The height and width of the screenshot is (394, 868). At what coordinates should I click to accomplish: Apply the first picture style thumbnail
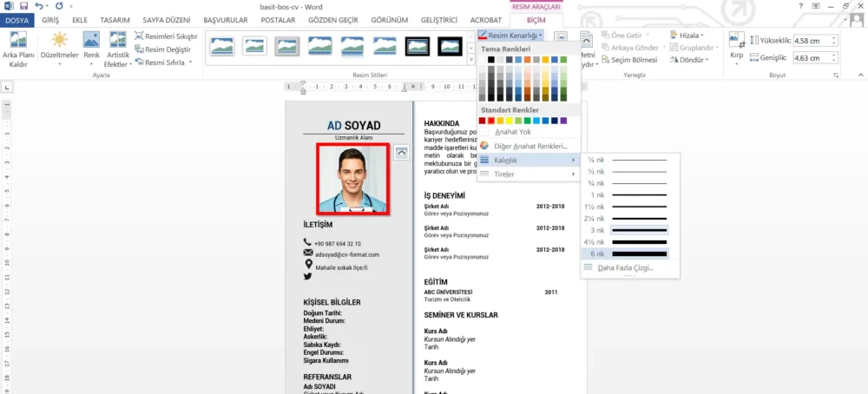click(x=222, y=46)
